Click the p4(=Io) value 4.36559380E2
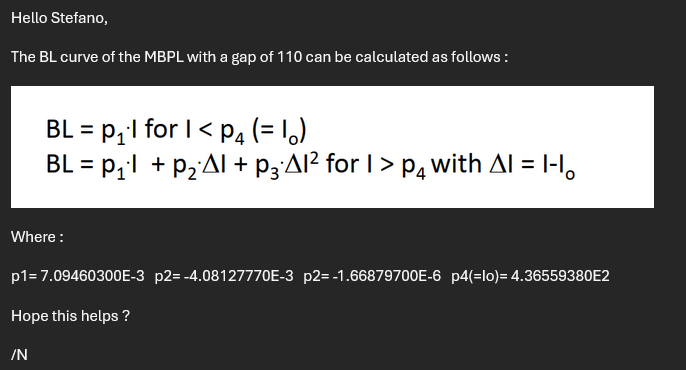Image resolution: width=686 pixels, height=370 pixels. 560,276
